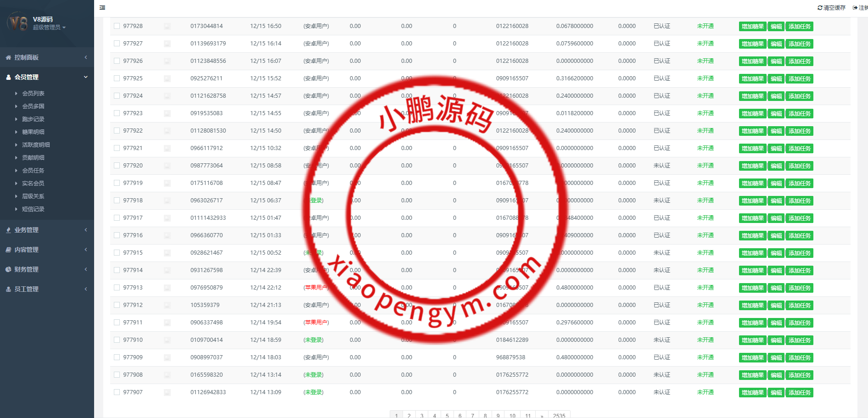Toggle the sidebar collapse hamburger icon
This screenshot has height=418, width=868.
pos(102,7)
